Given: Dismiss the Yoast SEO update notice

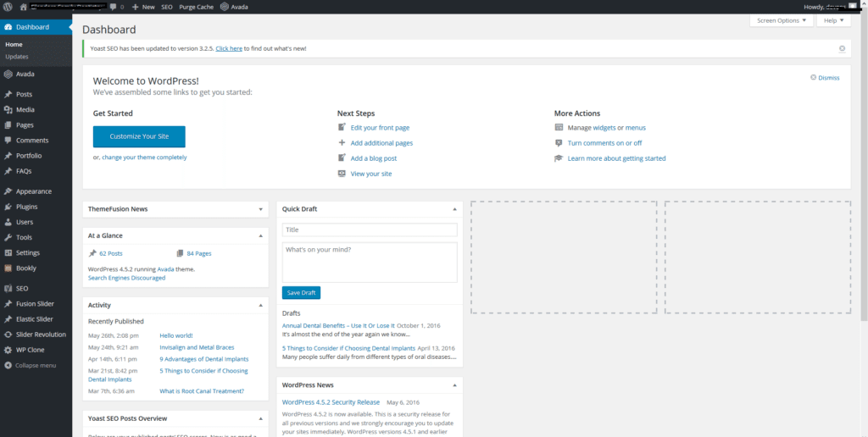Looking at the screenshot, I should 842,48.
